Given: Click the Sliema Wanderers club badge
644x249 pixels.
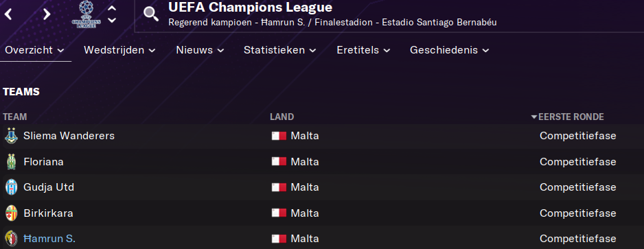Looking at the screenshot, I should pos(11,136).
